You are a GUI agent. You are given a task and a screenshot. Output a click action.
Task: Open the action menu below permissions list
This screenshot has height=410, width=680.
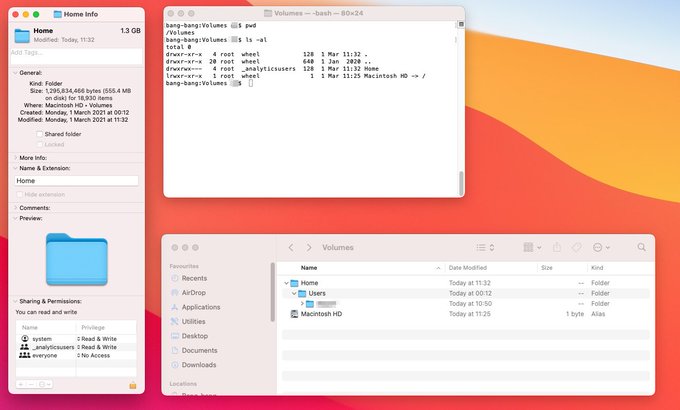45,384
